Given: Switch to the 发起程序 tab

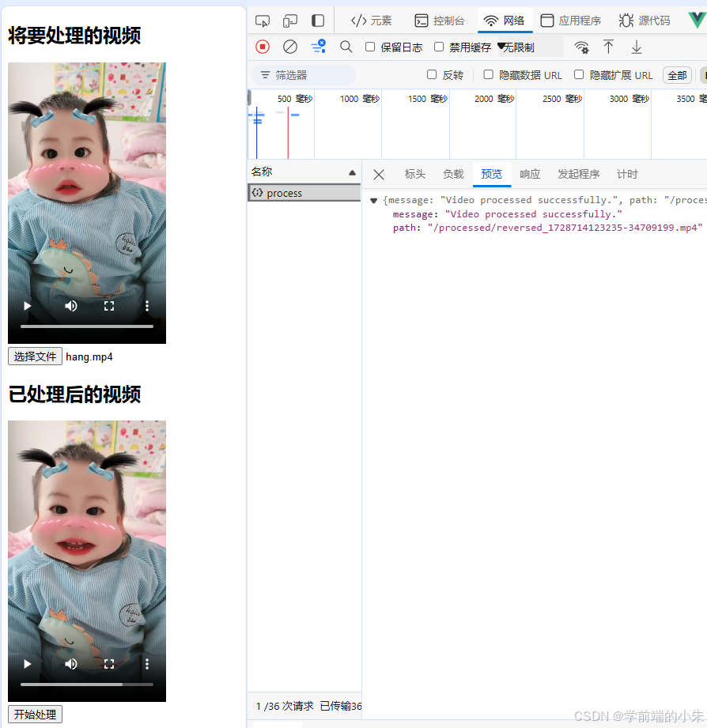Looking at the screenshot, I should (579, 174).
